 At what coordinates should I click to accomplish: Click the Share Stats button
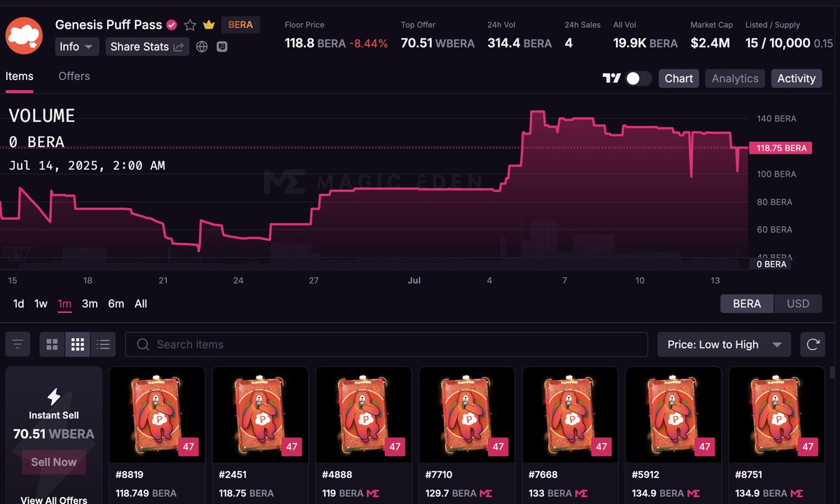tap(147, 47)
